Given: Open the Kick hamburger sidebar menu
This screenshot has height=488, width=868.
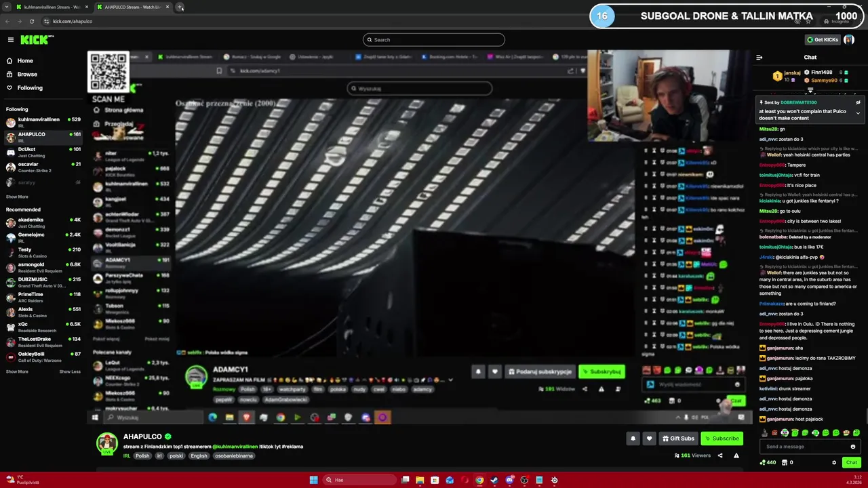Looking at the screenshot, I should pos(11,40).
